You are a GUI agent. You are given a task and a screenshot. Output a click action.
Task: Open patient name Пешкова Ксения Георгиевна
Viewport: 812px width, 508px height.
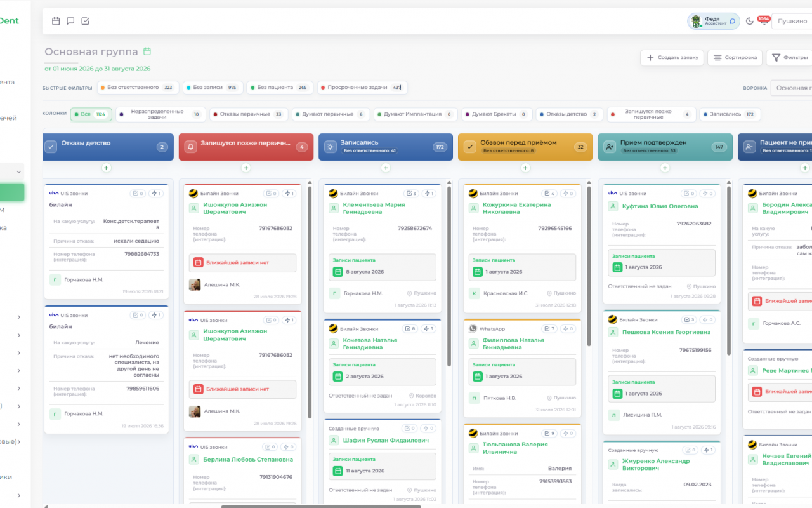pos(666,332)
